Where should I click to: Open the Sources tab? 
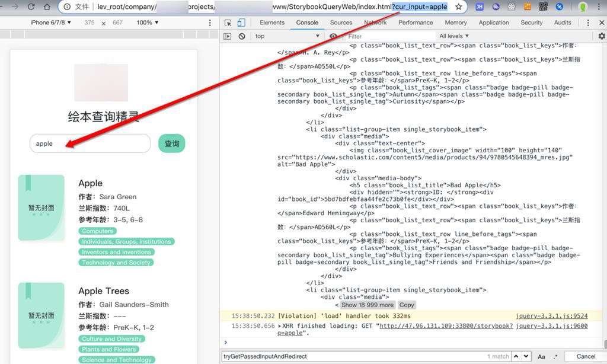[x=341, y=23]
